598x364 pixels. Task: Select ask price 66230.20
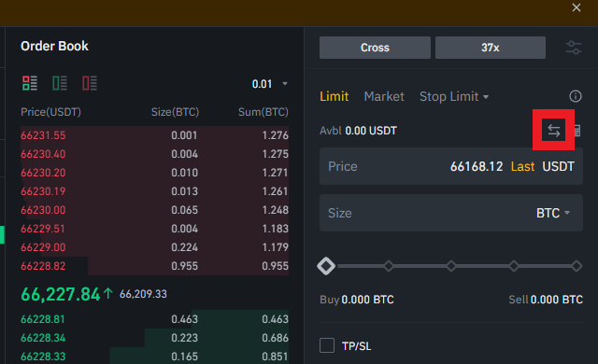(x=43, y=173)
